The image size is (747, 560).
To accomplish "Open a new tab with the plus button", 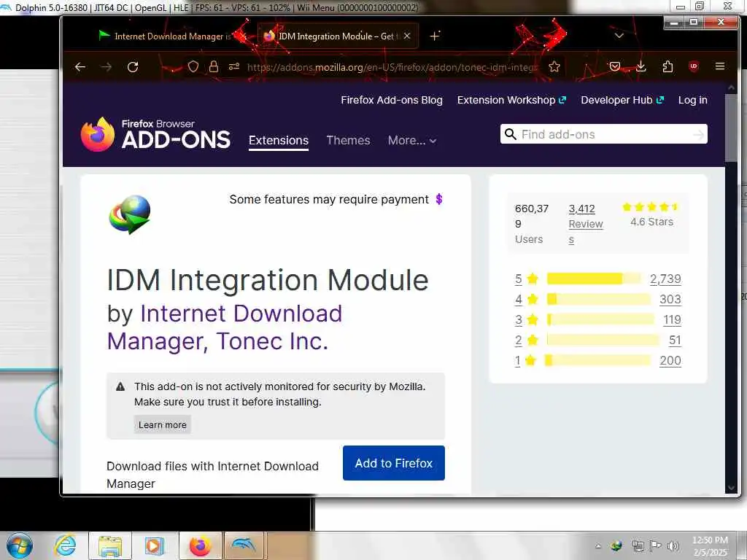I will [435, 36].
